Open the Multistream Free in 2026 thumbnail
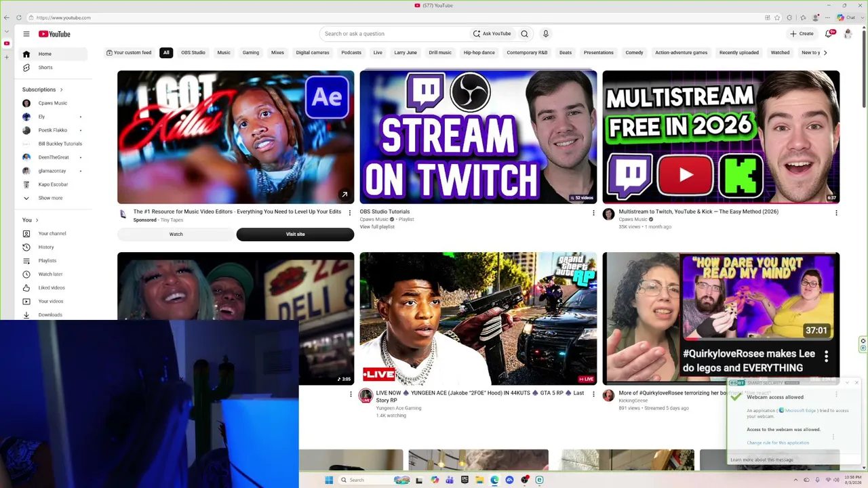The height and width of the screenshot is (488, 868). [721, 137]
